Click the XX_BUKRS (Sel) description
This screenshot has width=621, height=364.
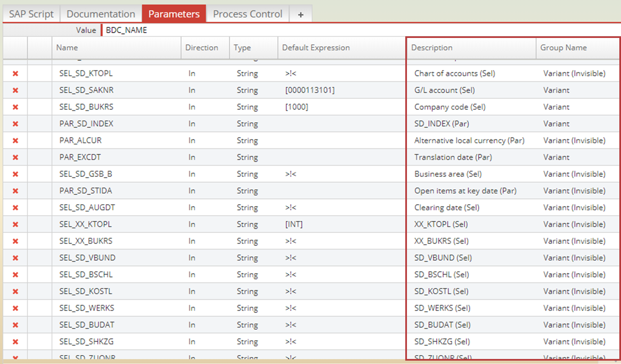(441, 241)
